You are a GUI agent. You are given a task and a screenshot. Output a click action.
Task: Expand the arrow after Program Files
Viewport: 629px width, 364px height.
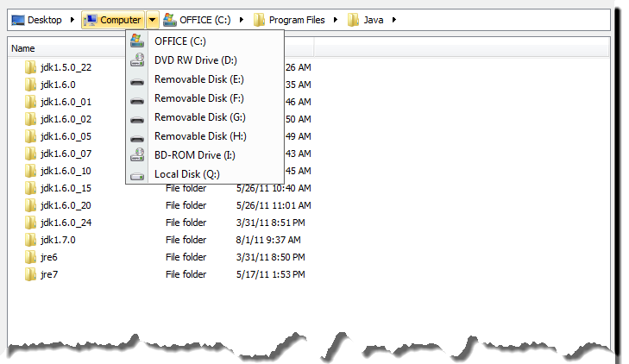click(337, 19)
